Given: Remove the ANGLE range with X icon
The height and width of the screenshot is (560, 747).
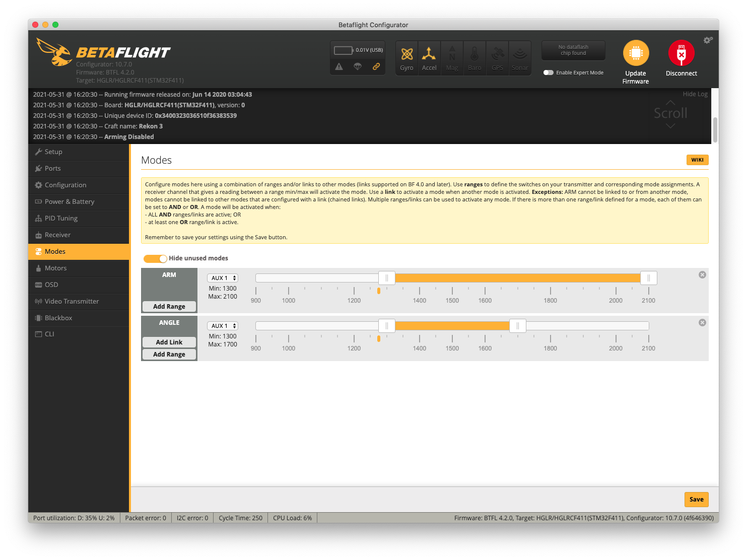Looking at the screenshot, I should [x=702, y=323].
